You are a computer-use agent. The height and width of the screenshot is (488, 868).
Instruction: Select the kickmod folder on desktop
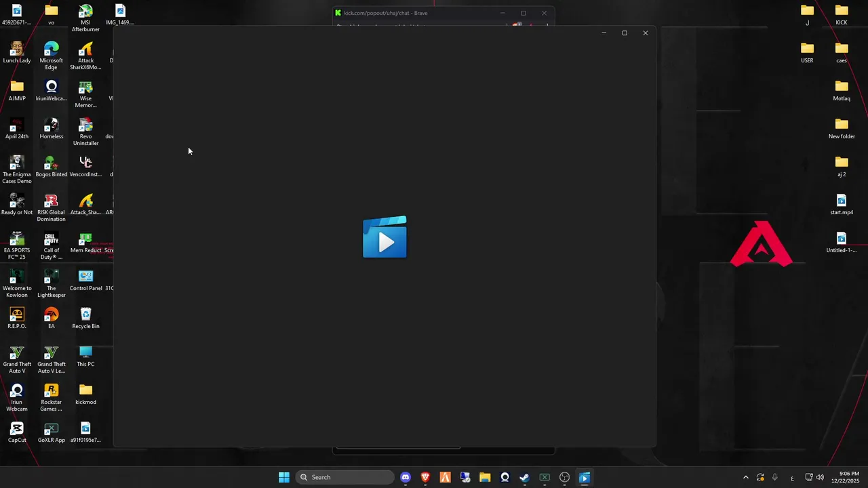click(85, 394)
